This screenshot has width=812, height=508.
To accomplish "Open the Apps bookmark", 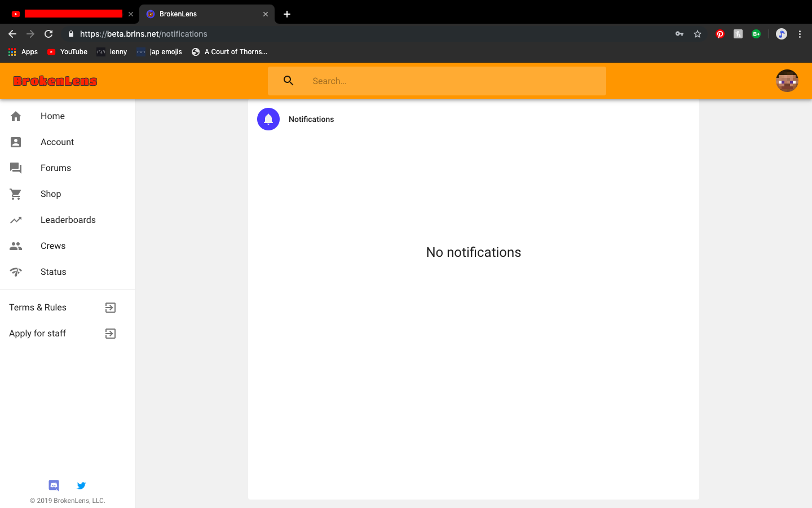I will point(23,52).
